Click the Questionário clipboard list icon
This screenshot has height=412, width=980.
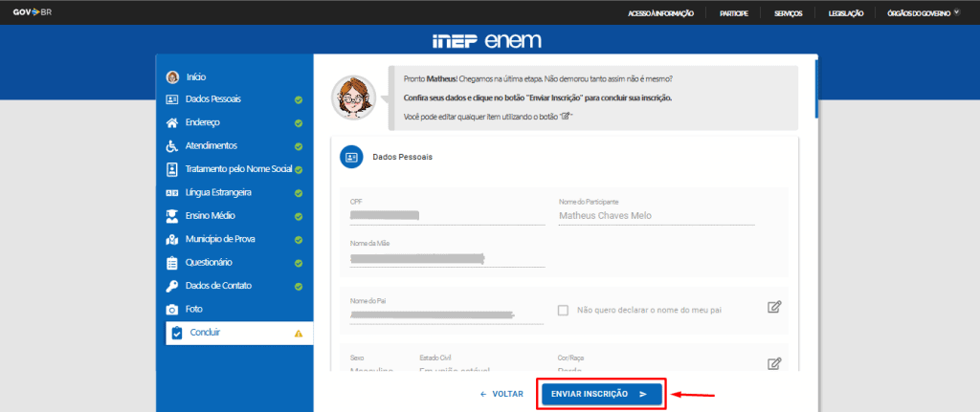tap(172, 263)
